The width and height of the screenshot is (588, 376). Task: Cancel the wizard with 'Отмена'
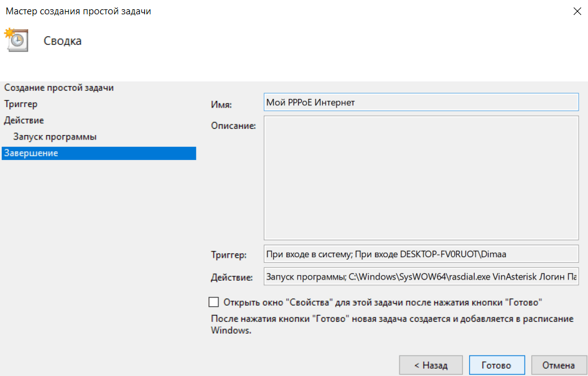[558, 365]
